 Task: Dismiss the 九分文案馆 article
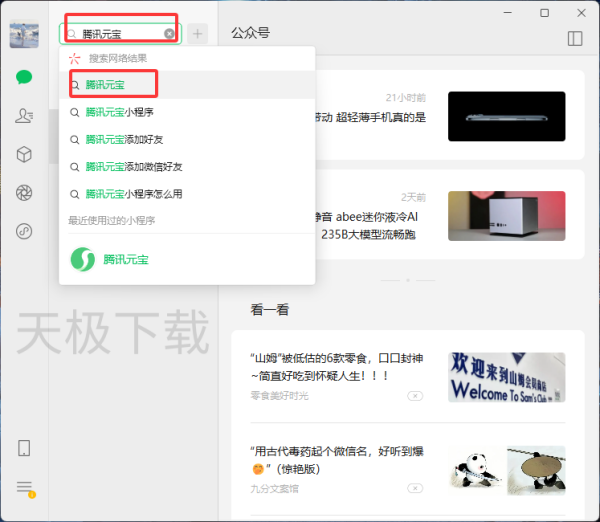tap(415, 490)
